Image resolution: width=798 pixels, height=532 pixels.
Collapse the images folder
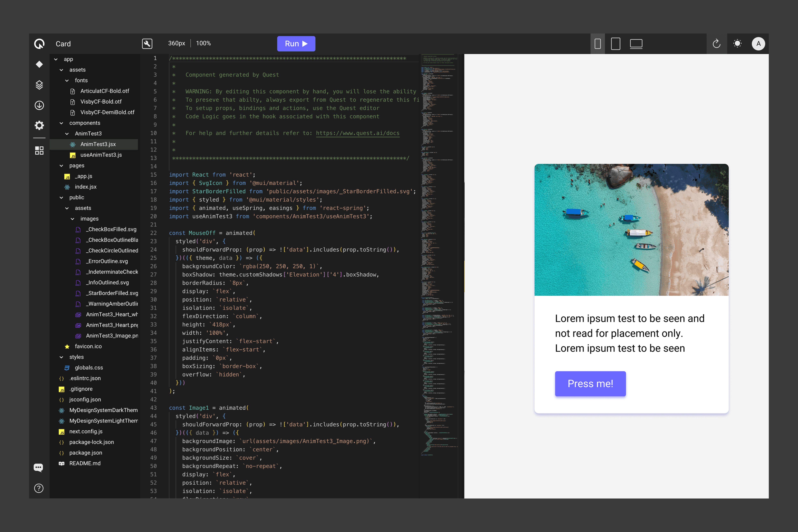tap(73, 219)
